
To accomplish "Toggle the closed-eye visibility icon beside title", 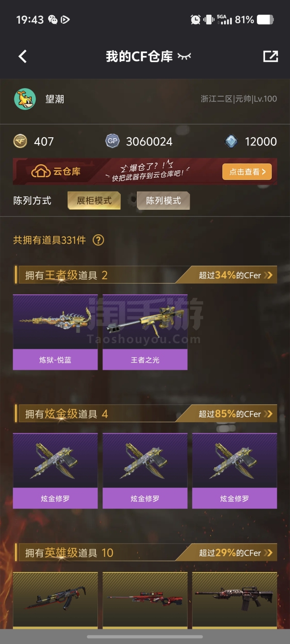I will click(x=184, y=56).
